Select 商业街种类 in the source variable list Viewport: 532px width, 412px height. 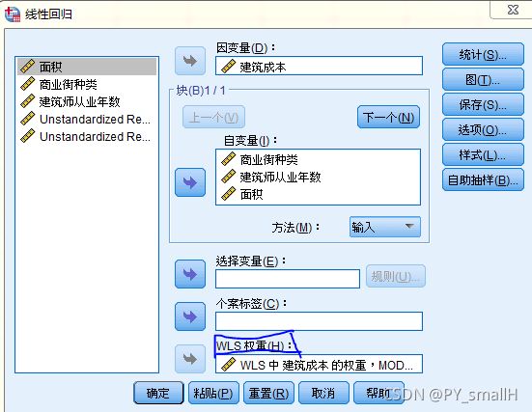(87, 84)
